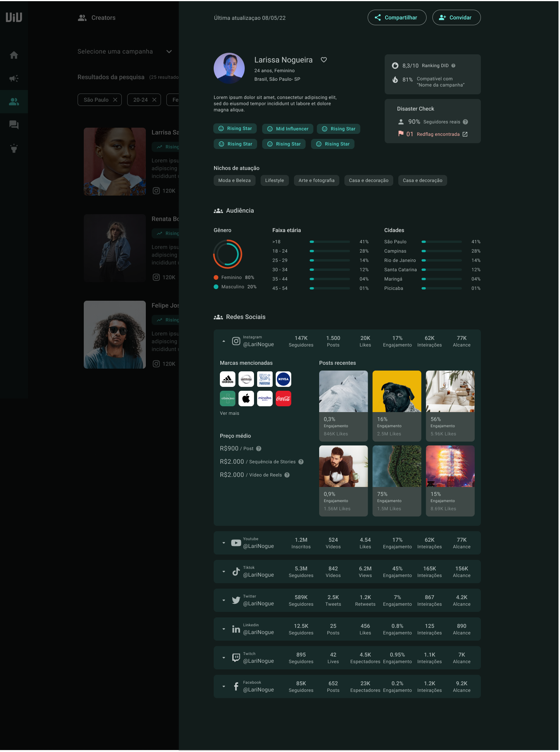
Task: Click the Minalba brand logo
Action: (x=265, y=399)
